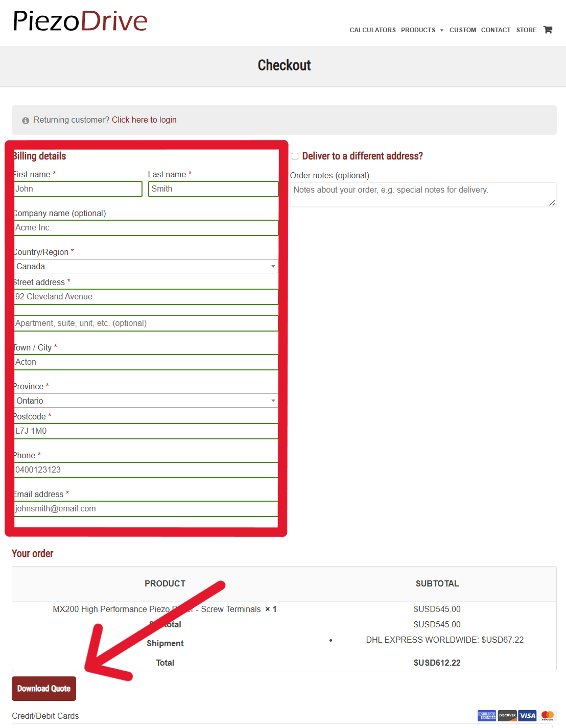Click the DHL EXPRESS WORLDWIDE shipment text
The image size is (566, 728).
click(444, 640)
